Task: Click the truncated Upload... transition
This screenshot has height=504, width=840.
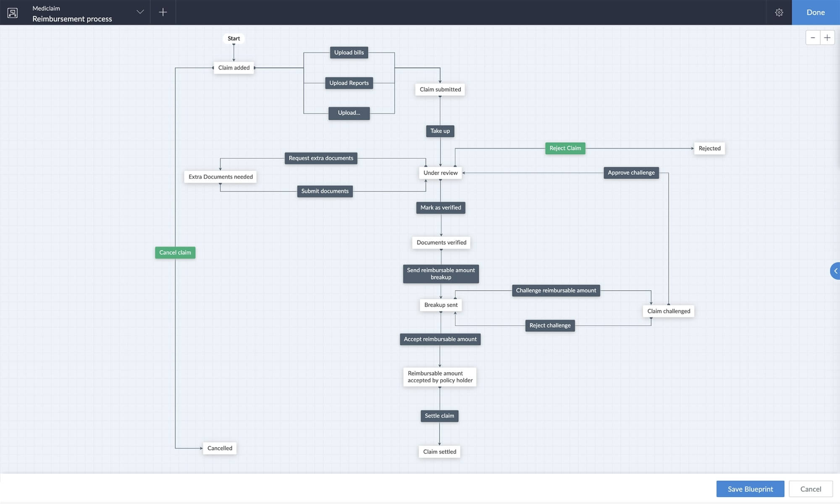Action: coord(349,113)
